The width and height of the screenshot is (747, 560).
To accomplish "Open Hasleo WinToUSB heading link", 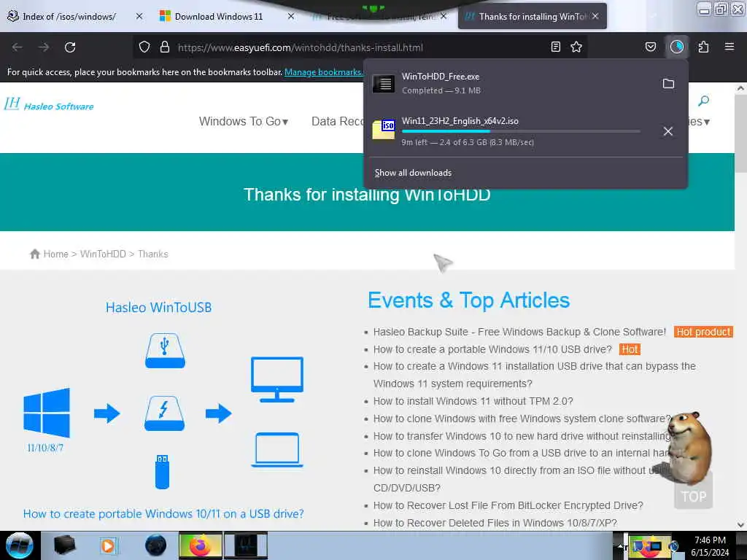I will (x=158, y=308).
